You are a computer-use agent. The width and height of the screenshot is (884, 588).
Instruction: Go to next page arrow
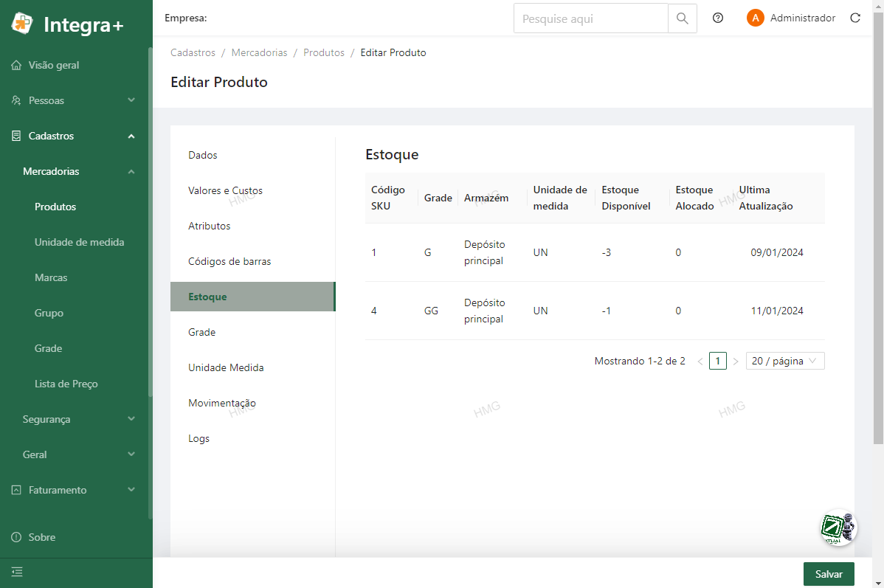[735, 362]
